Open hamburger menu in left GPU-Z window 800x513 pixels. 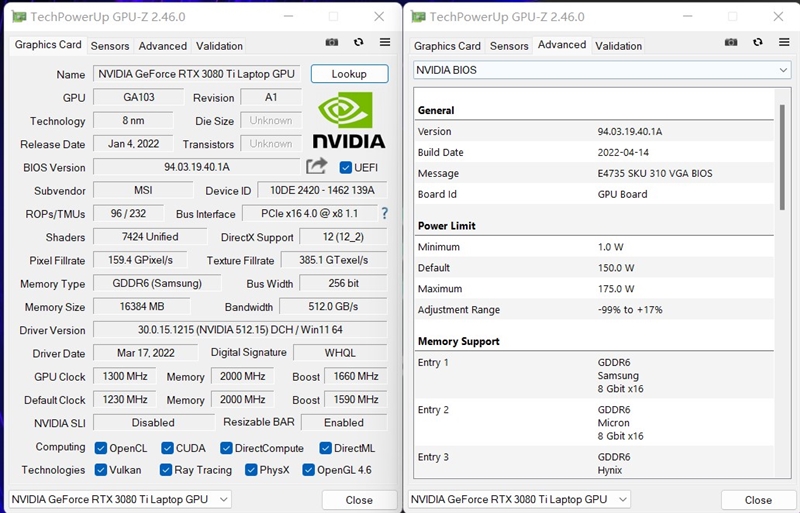tap(385, 42)
